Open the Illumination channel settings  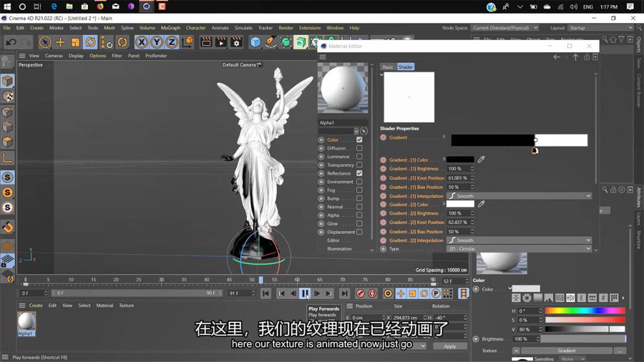(x=339, y=249)
